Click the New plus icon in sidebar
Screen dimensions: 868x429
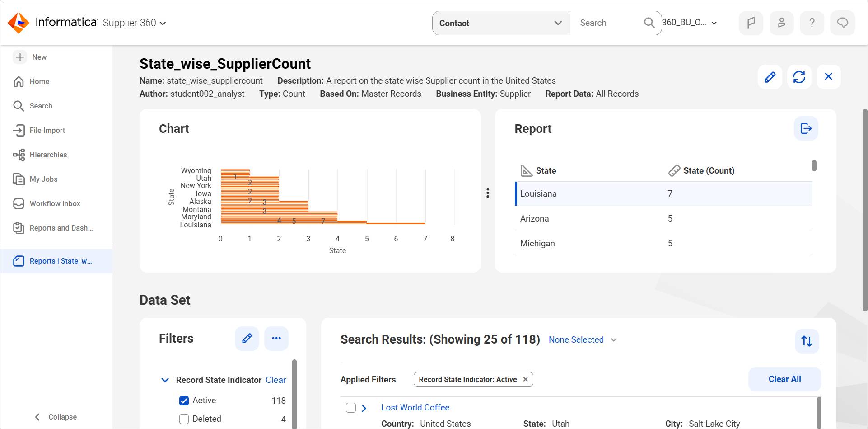tap(20, 57)
